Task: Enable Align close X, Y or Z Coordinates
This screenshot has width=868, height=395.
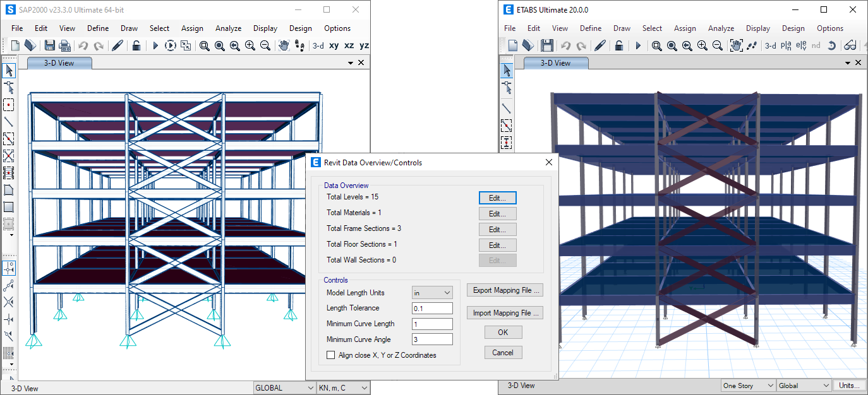Action: tap(330, 354)
